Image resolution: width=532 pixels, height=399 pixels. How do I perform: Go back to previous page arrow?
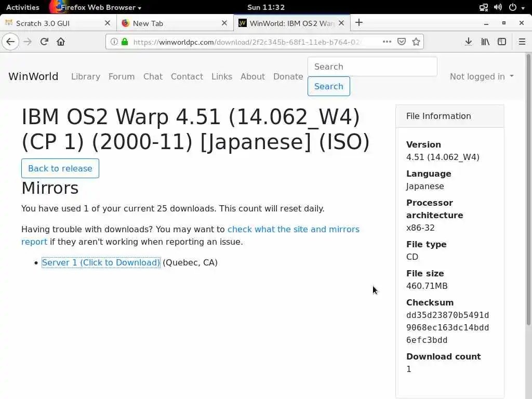click(x=10, y=42)
